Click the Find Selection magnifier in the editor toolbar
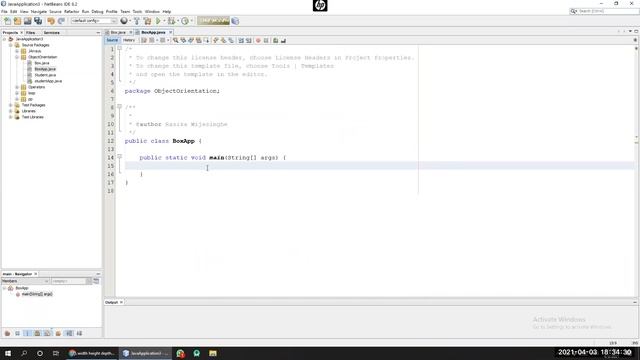The width and height of the screenshot is (640, 360). point(176,40)
